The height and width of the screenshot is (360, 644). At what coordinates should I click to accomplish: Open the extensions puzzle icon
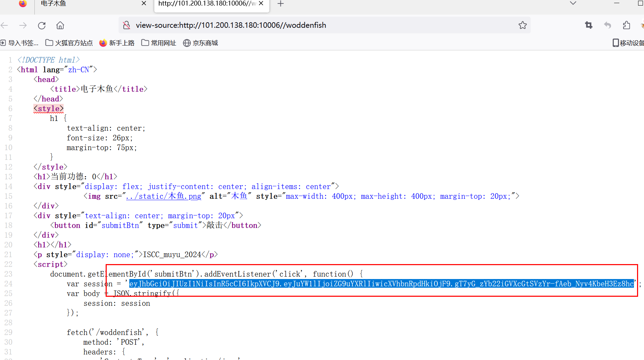click(626, 25)
